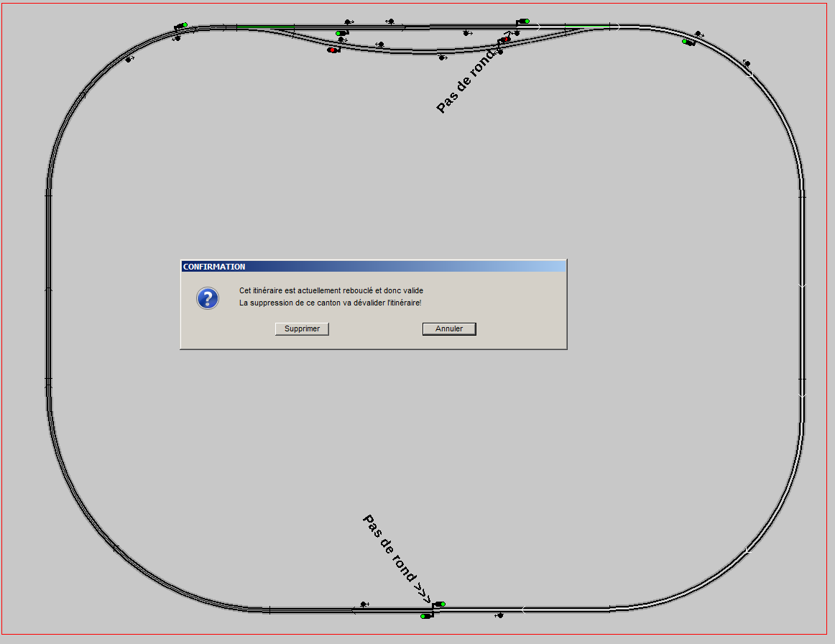Select the CONFIRMATION dialog title bar
Viewport: 835px width, 644px height.
pos(373,267)
